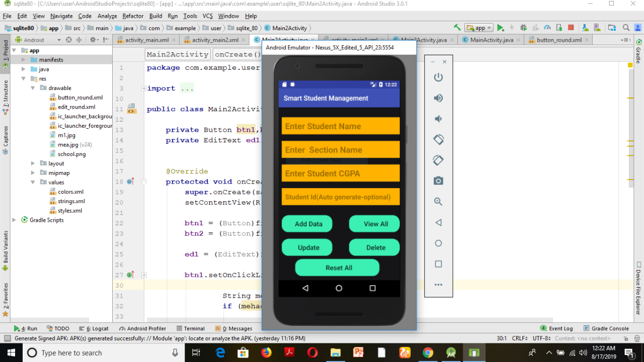Take emulator screenshot with camera icon
The image size is (644, 362).
point(438,181)
